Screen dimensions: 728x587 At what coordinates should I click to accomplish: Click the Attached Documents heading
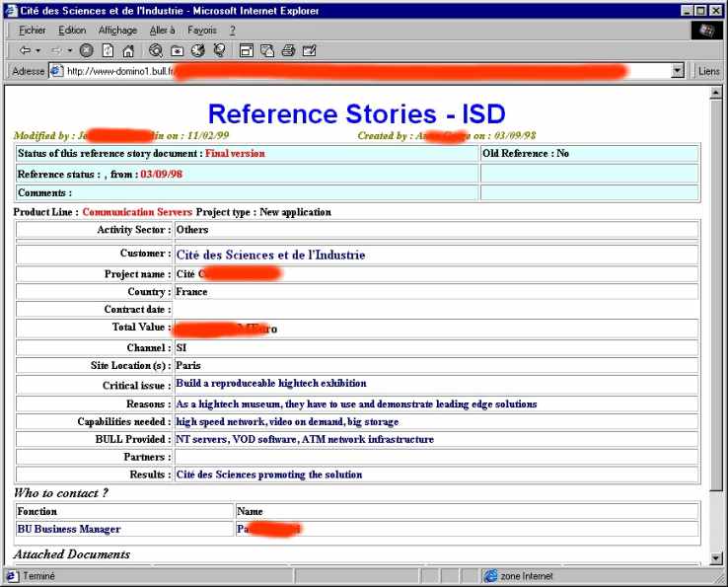(71, 554)
